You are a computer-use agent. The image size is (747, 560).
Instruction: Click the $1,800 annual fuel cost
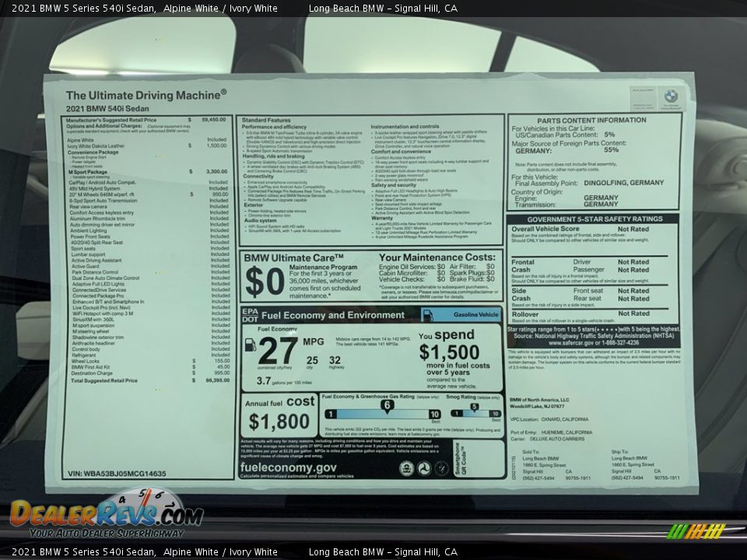(x=279, y=422)
